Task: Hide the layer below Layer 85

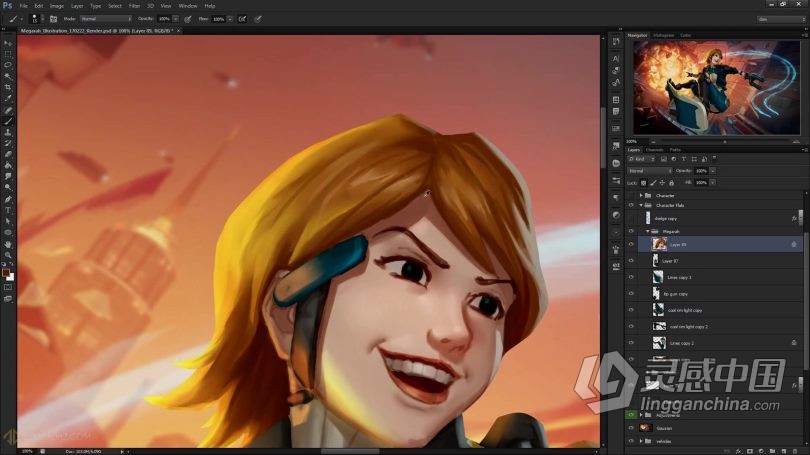Action: (631, 261)
